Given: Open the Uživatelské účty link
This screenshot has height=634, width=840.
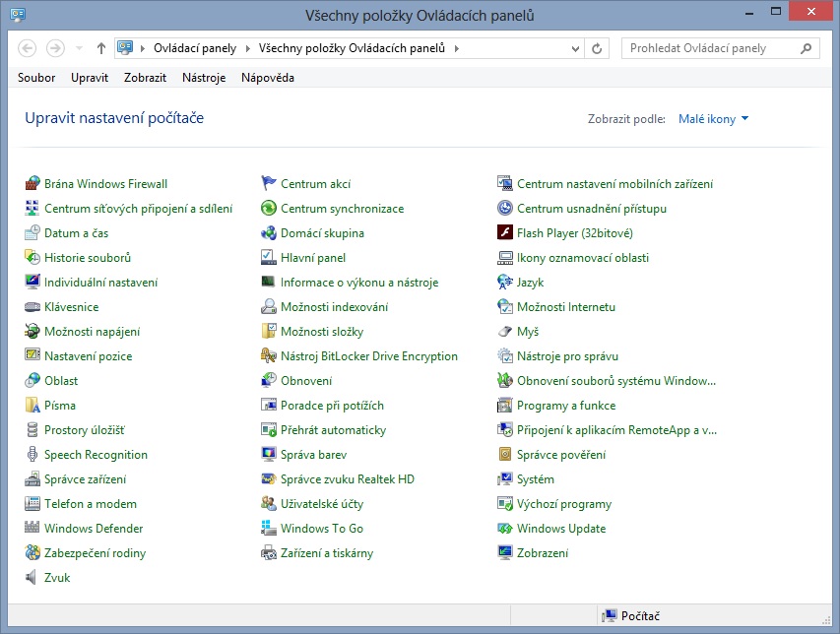Looking at the screenshot, I should tap(321, 504).
